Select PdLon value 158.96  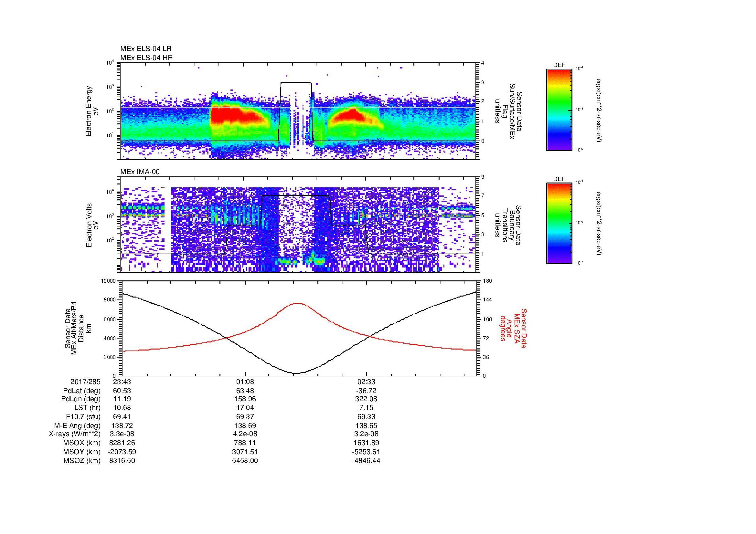245,399
